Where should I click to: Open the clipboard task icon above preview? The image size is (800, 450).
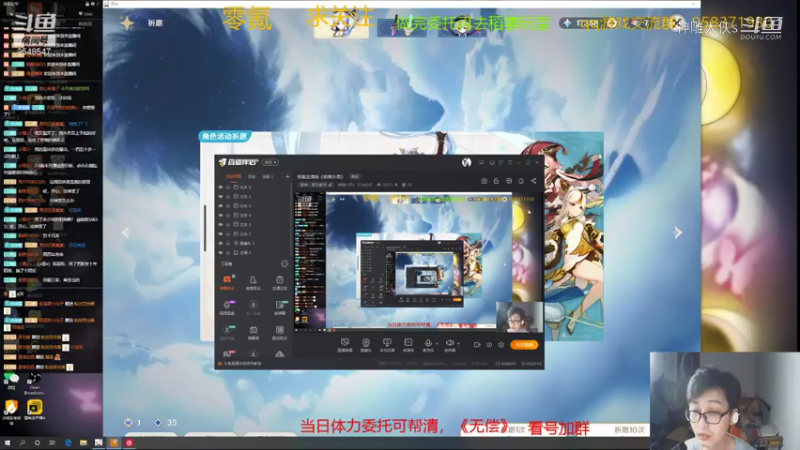[x=484, y=181]
